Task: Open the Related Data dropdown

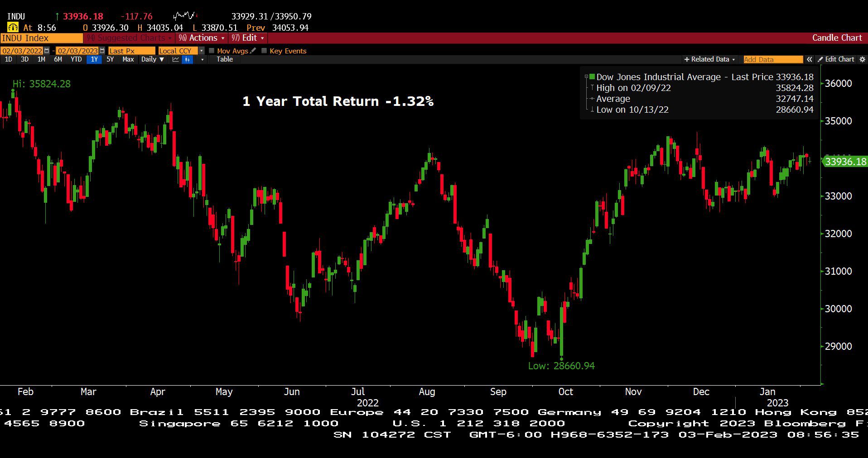Action: coord(709,59)
